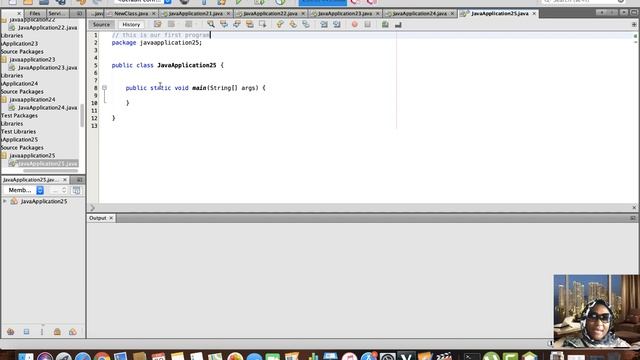
Task: Select the JavaApplication25.java tab
Action: [500, 13]
